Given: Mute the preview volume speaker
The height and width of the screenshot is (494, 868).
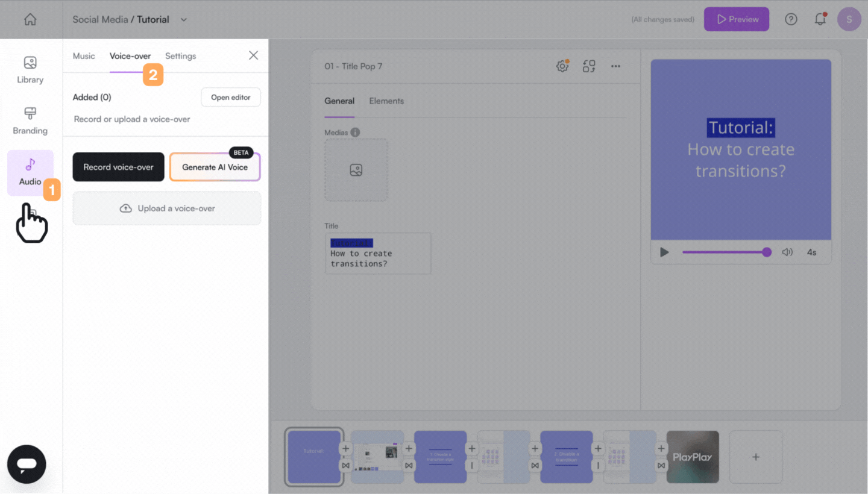Looking at the screenshot, I should click(x=787, y=252).
